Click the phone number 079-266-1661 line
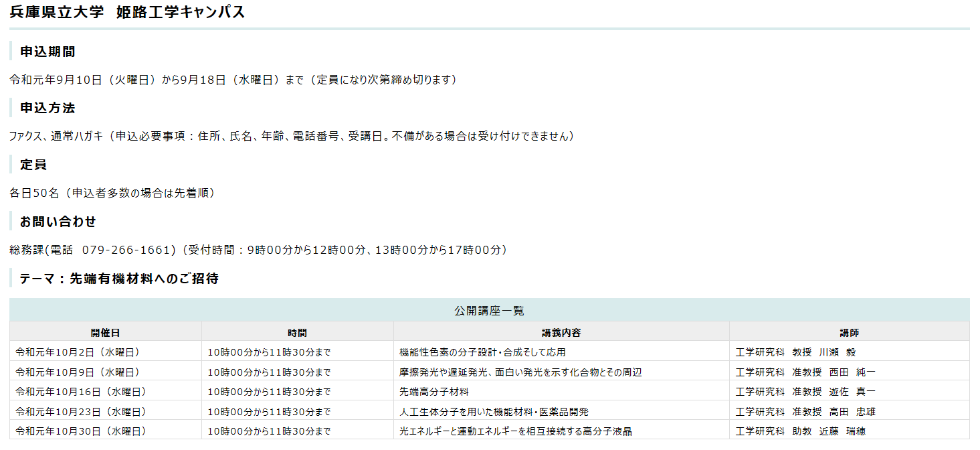Screen dimensions: 980x450 click(258, 250)
